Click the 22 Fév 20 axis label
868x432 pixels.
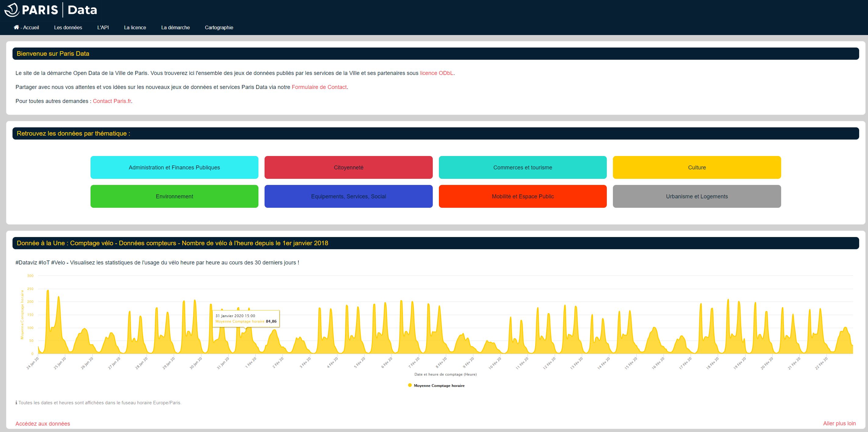tap(821, 363)
